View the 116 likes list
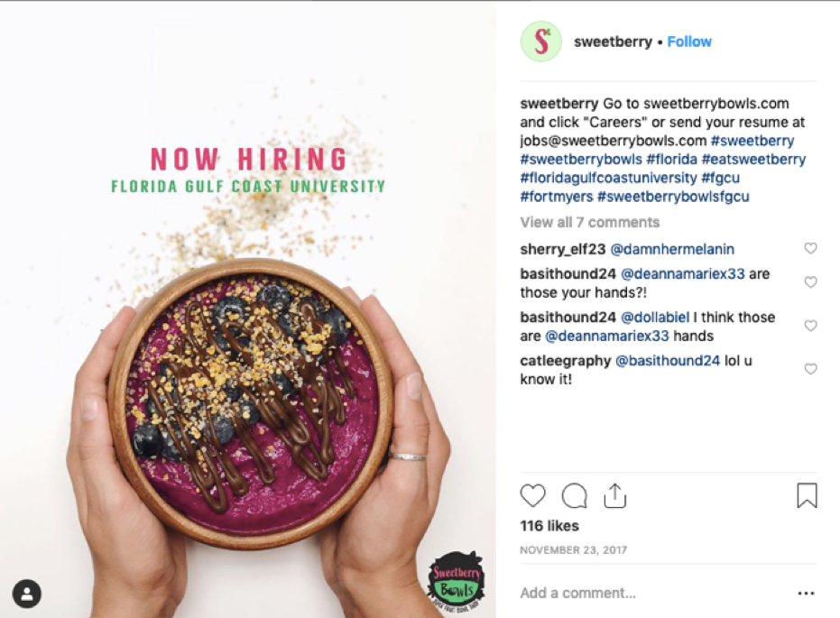Viewport: 840px width, 618px height. click(x=549, y=526)
